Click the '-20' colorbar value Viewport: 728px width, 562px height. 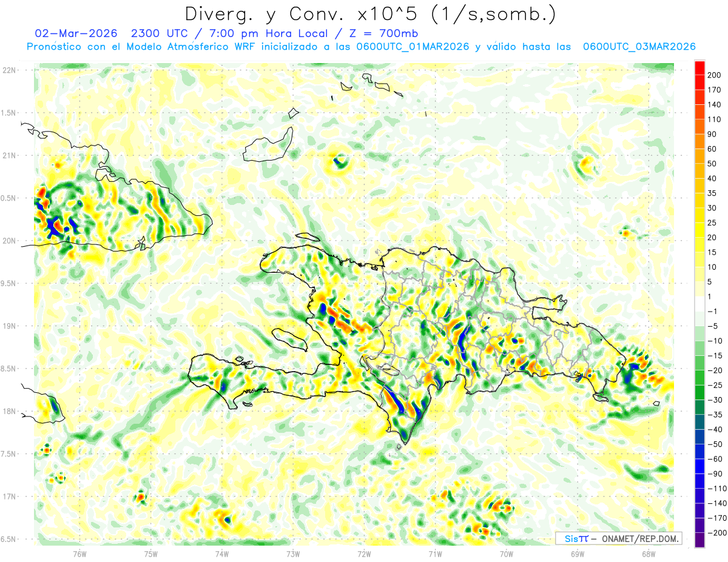click(x=716, y=370)
